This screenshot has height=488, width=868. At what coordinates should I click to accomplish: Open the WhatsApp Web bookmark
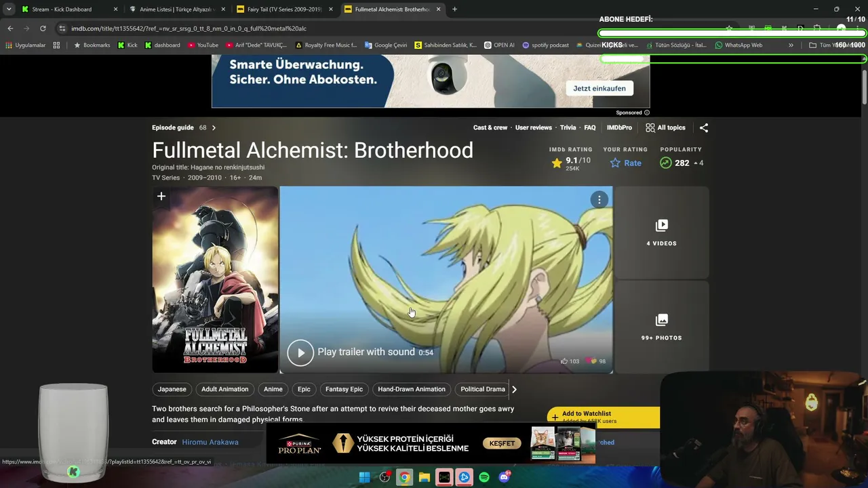tap(738, 45)
